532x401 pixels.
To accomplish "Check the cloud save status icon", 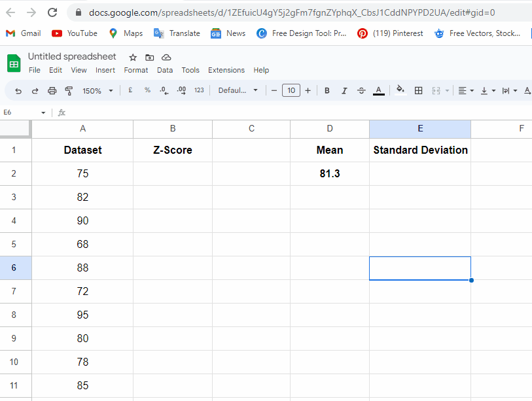I will pos(166,58).
